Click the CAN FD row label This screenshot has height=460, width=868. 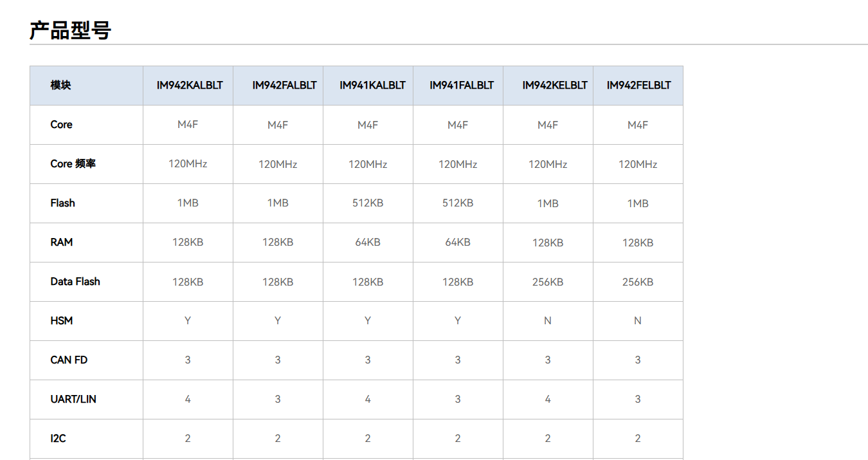click(69, 360)
